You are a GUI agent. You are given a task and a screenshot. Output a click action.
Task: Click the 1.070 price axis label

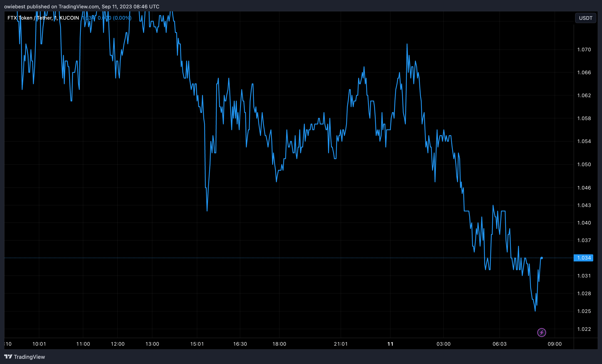click(x=584, y=50)
